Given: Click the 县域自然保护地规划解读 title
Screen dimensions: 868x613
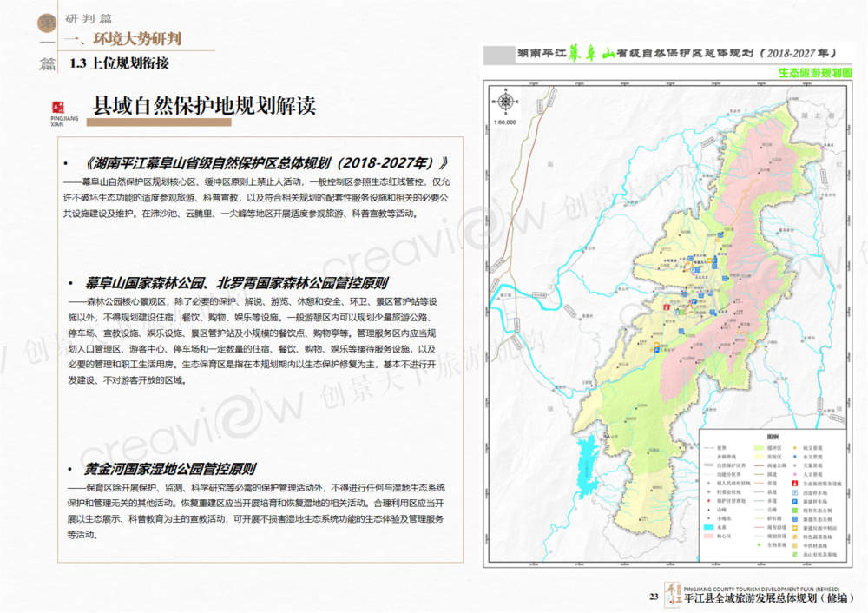Looking at the screenshot, I should click(204, 106).
